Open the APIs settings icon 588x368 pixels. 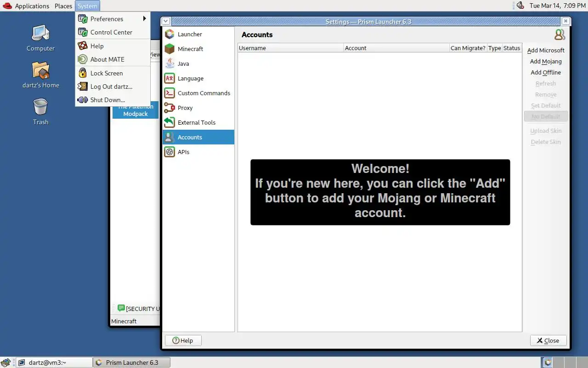(x=170, y=152)
